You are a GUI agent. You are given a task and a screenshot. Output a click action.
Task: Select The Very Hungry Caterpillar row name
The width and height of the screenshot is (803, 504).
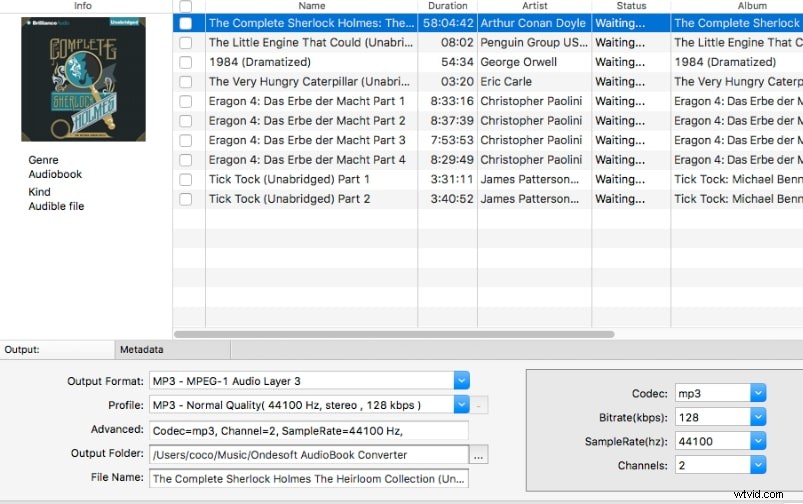(x=309, y=81)
